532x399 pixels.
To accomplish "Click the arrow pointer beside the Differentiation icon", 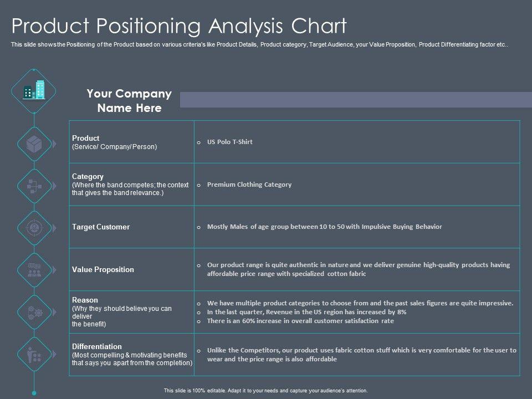I will click(x=54, y=354).
